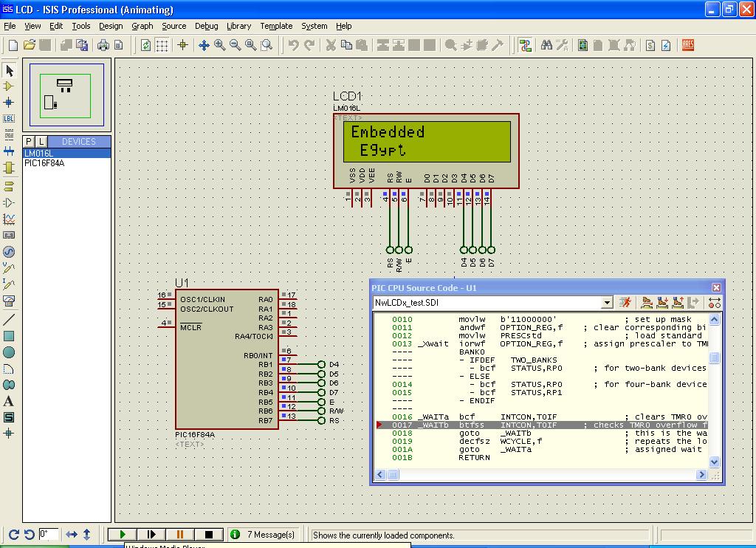Select the Subcircuit mode tool
Screen dimensions: 756x548
pos(9,168)
